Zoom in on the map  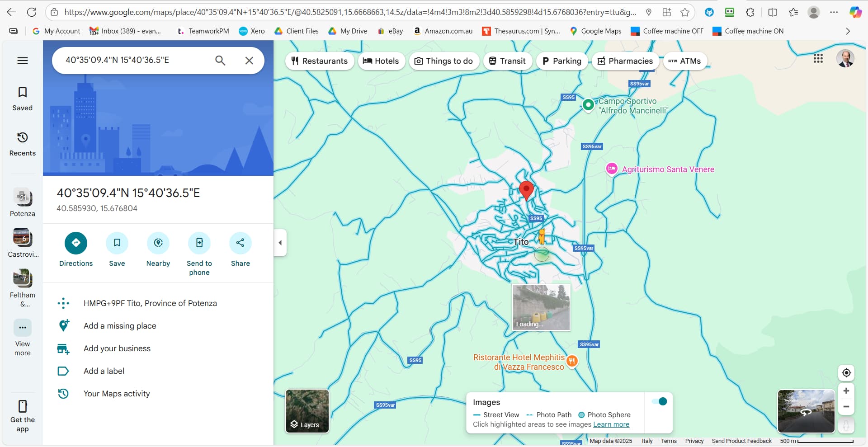point(846,391)
